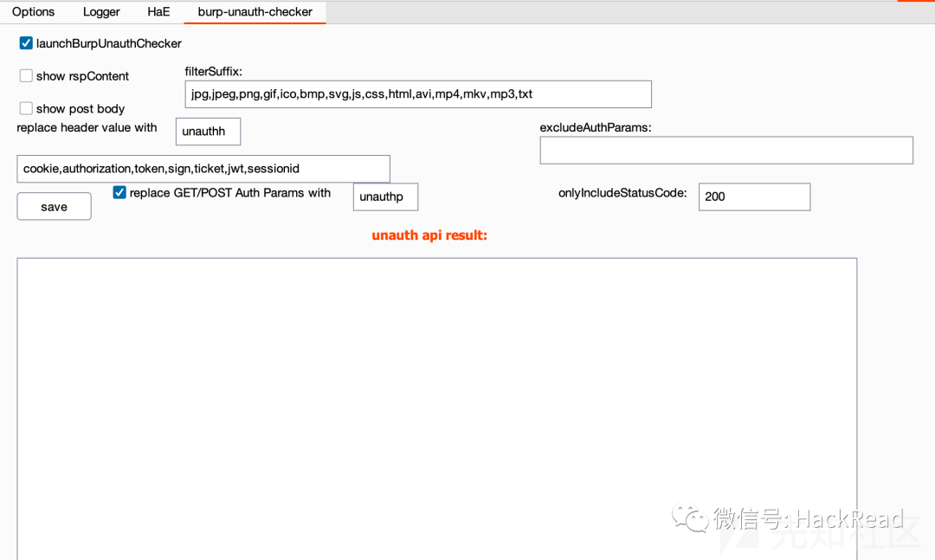
Task: Click the replace header value with label
Action: coord(87,127)
